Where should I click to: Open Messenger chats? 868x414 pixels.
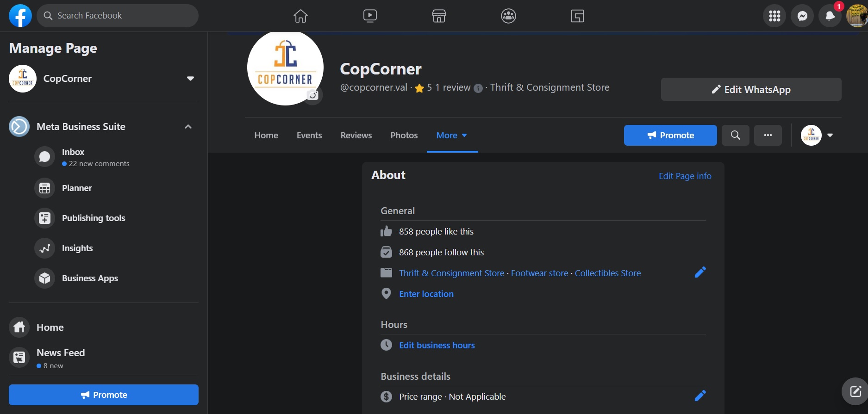click(802, 16)
